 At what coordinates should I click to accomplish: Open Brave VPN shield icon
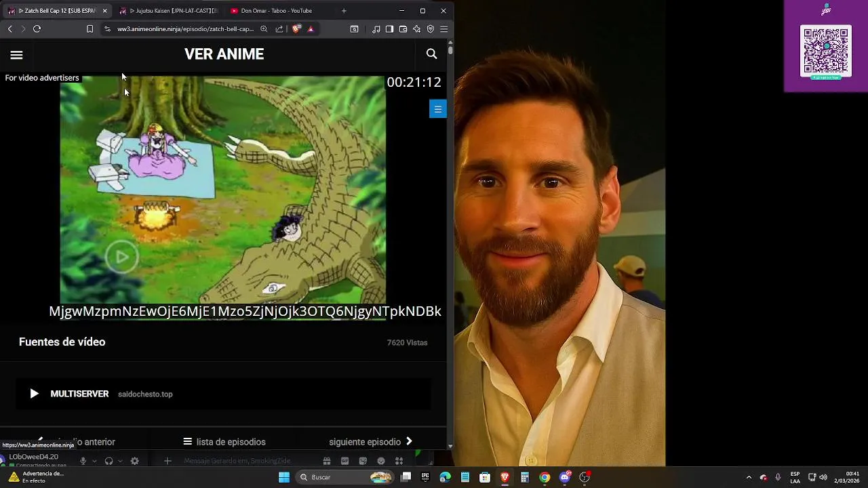click(430, 29)
